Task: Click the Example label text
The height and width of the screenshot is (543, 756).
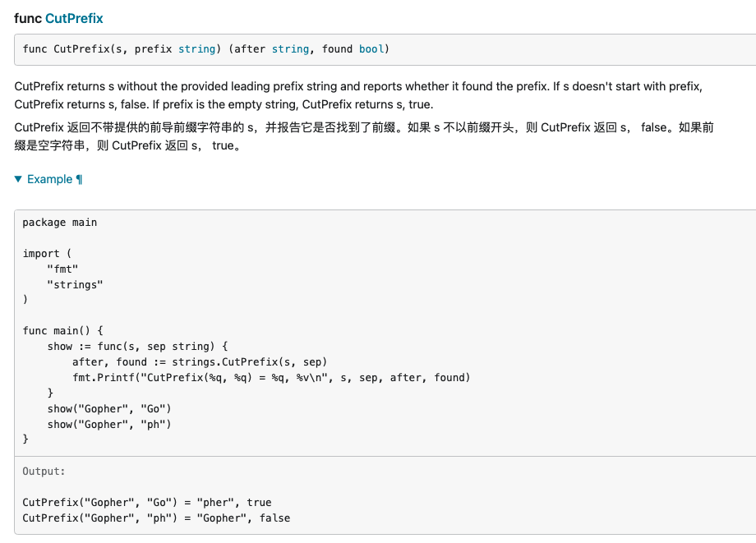Action: 49,179
